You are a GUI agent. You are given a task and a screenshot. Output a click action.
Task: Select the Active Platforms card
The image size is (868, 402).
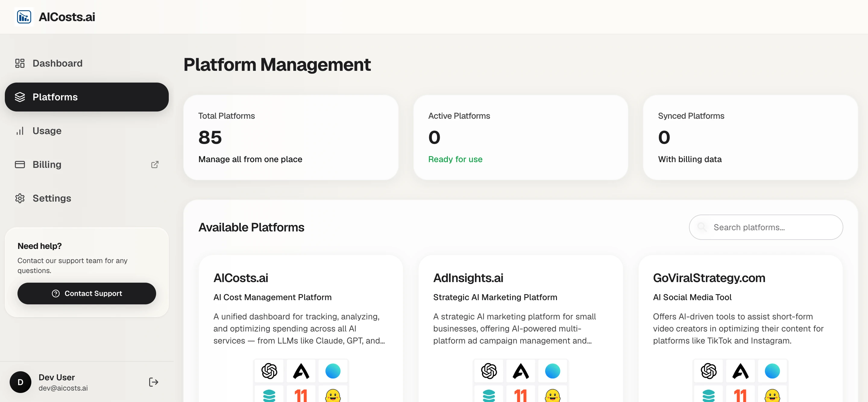tap(520, 137)
